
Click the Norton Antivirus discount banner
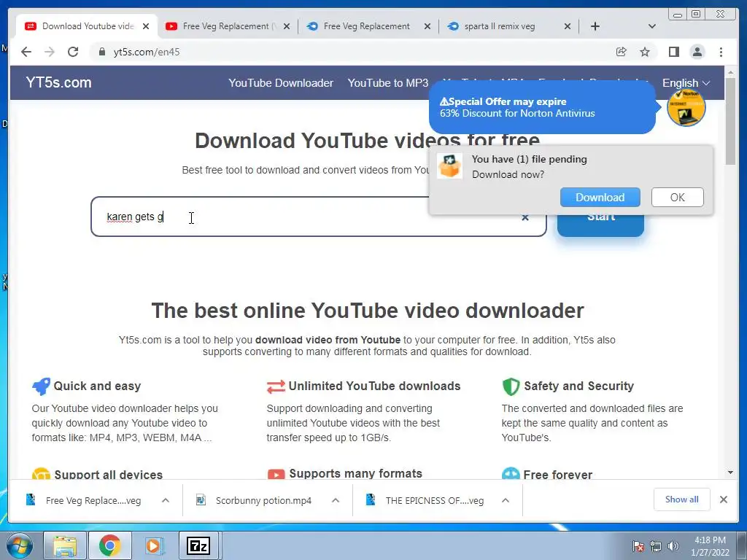[542, 108]
